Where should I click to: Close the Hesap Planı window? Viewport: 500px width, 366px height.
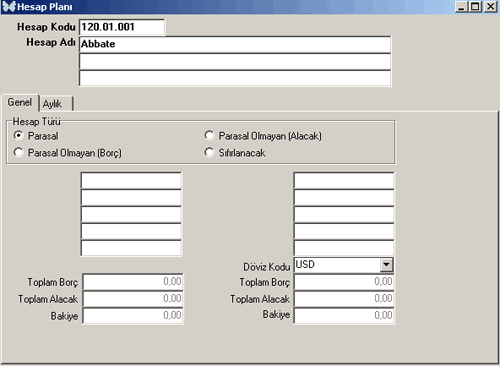(491, 7)
